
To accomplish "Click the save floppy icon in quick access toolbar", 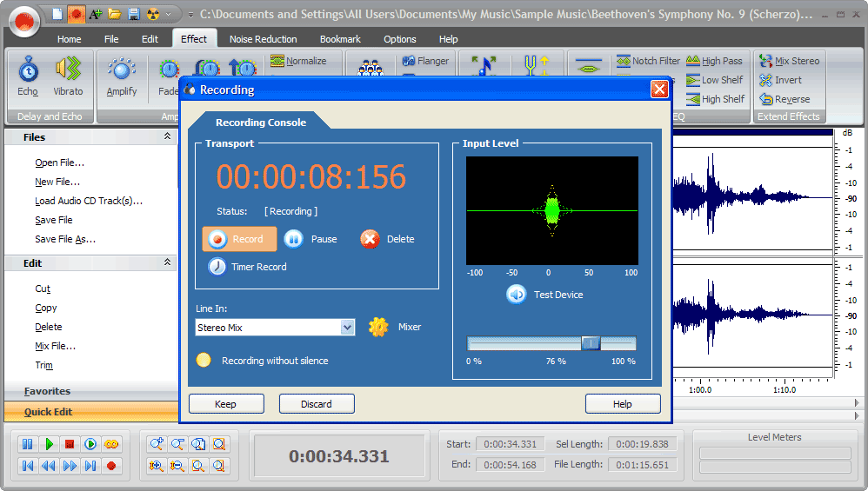I will click(134, 14).
